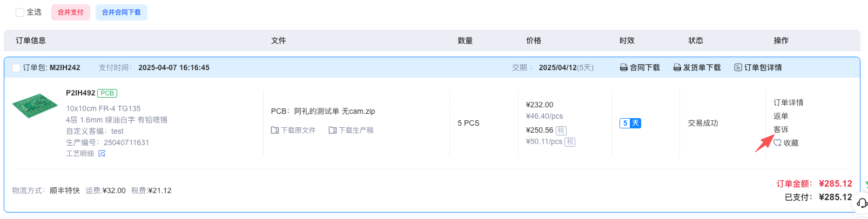Click the 税 badge beside ¥250.56
868x219 pixels.
pos(561,131)
